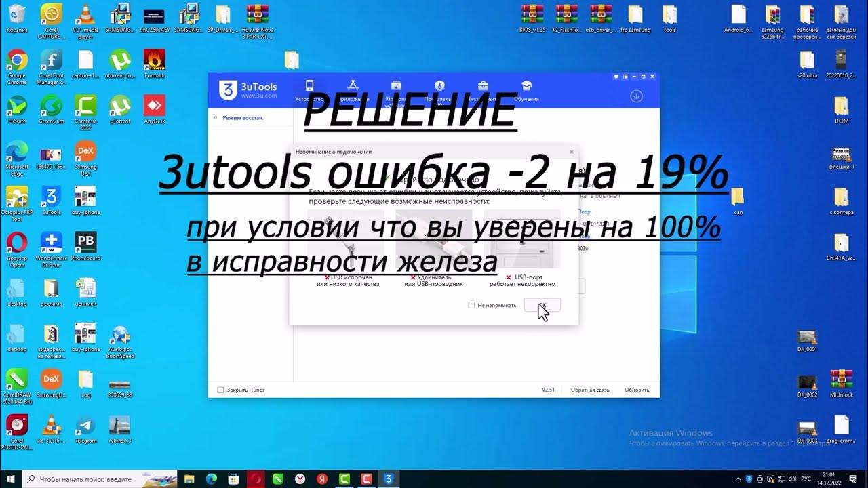This screenshot has width=868, height=488.
Task: Click the download arrow circle in 3uTools header
Action: point(636,96)
